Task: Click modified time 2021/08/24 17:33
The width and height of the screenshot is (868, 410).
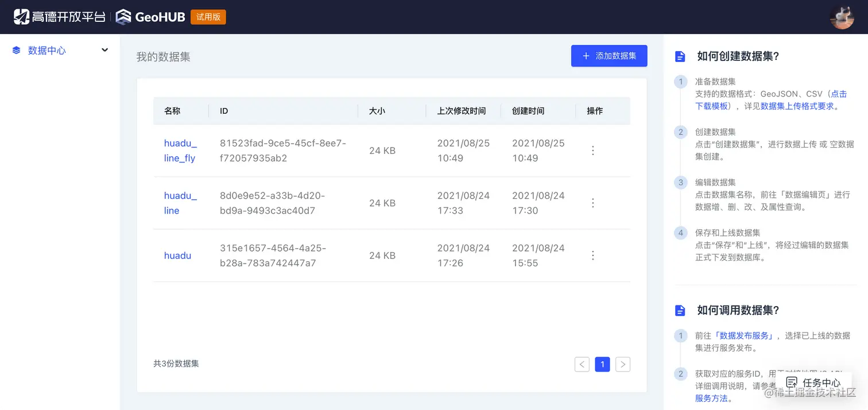Action: click(464, 203)
